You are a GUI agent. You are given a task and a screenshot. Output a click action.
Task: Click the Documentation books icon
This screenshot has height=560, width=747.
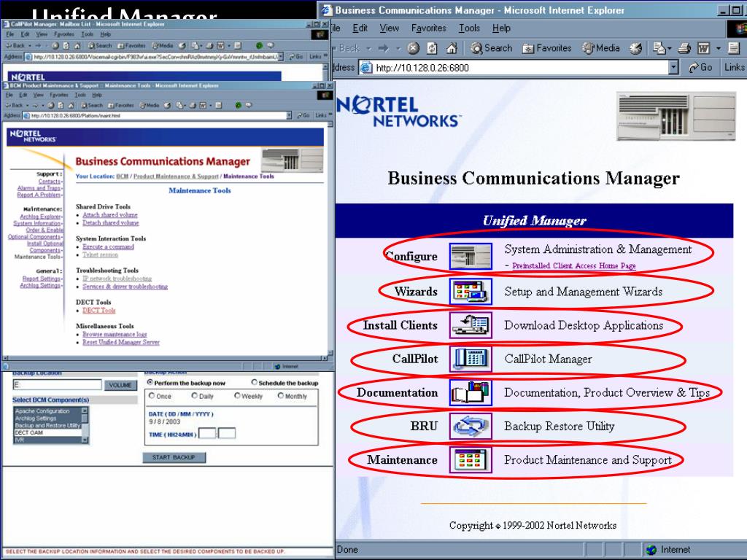471,393
